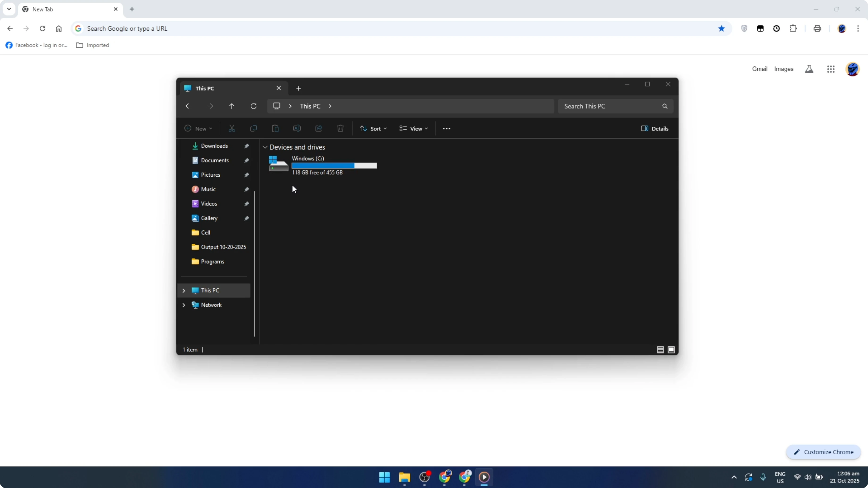Open the Chrome three-dot menu
868x488 pixels.
(858, 29)
